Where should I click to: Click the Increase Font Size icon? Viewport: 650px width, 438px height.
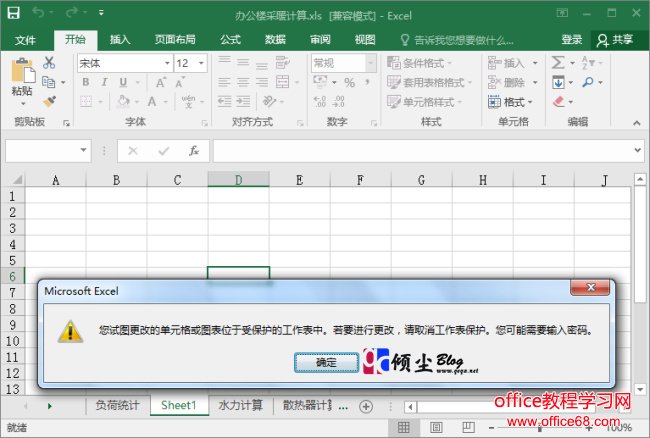coord(161,82)
